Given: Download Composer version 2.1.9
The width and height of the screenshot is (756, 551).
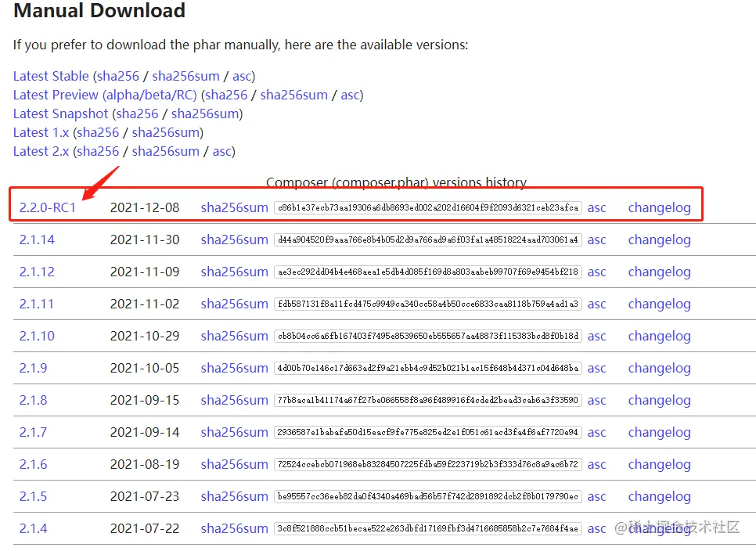Looking at the screenshot, I should coord(34,369).
